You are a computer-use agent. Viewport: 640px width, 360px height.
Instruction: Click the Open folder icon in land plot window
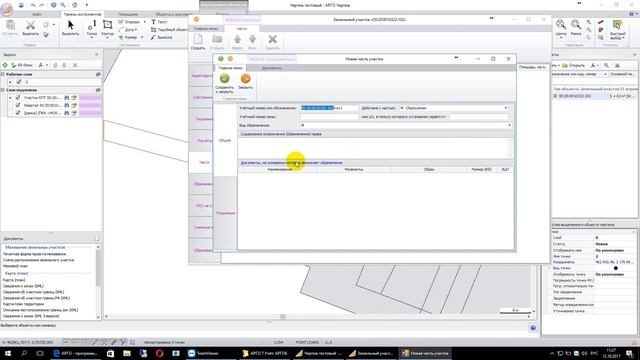217,42
